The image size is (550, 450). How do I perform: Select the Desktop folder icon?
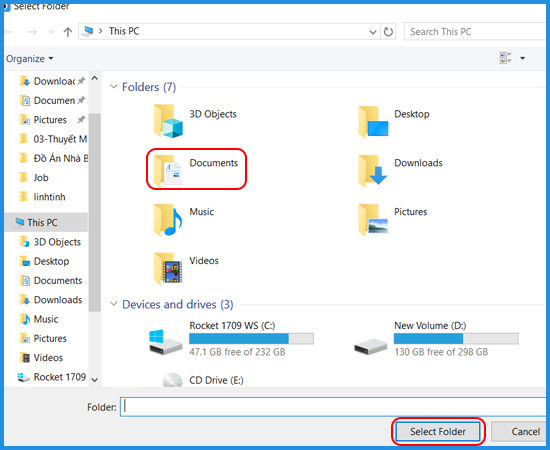point(373,121)
